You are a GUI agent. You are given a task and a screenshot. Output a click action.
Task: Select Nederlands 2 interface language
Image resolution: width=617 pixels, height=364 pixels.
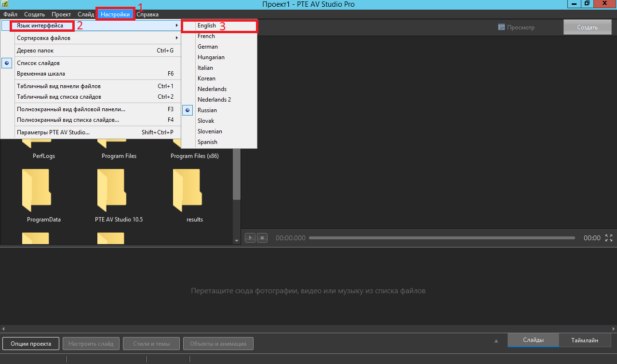click(x=219, y=100)
